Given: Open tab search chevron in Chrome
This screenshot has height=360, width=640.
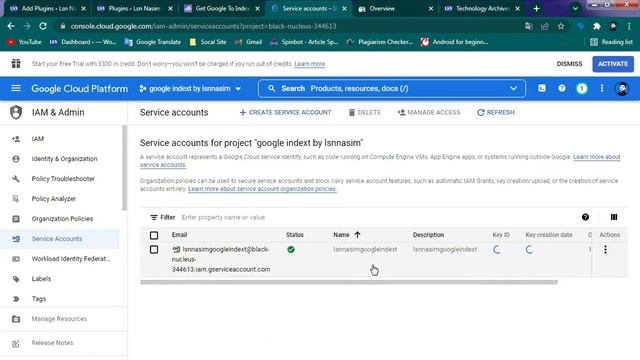Looking at the screenshot, I should [x=575, y=9].
